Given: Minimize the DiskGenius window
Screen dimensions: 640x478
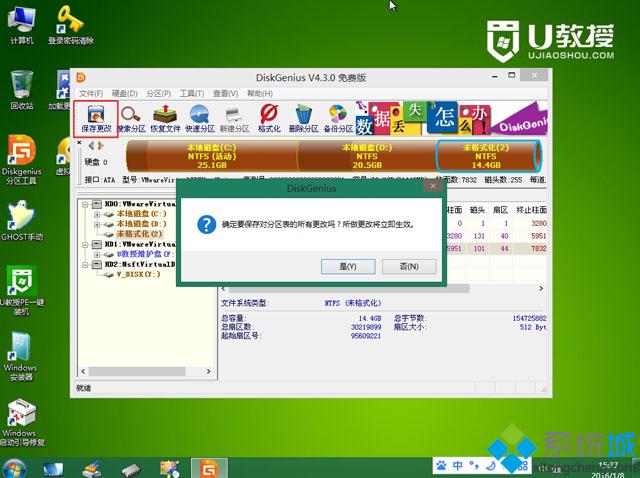Looking at the screenshot, I should click(x=495, y=76).
